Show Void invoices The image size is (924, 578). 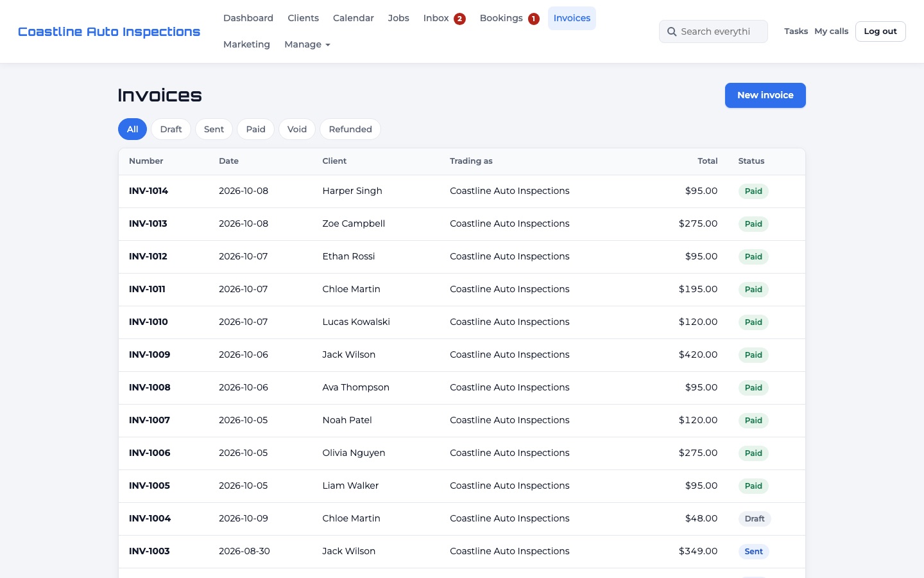coord(297,129)
